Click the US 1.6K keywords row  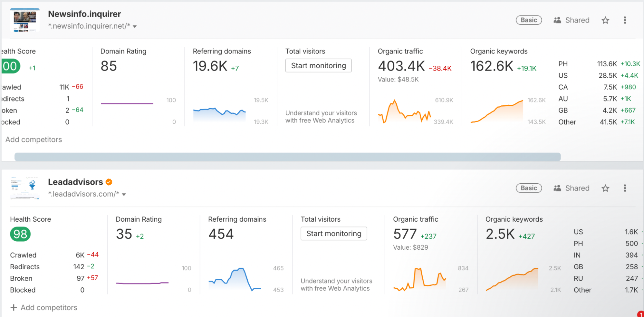pyautogui.click(x=609, y=232)
